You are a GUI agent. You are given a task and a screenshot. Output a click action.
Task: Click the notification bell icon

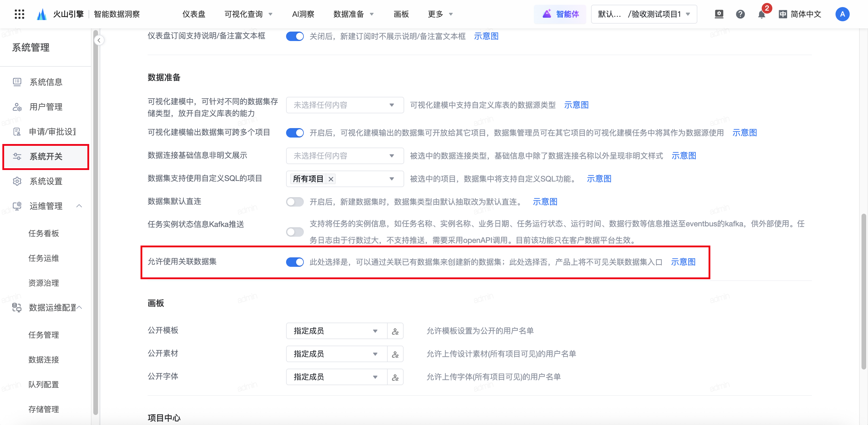(x=761, y=14)
